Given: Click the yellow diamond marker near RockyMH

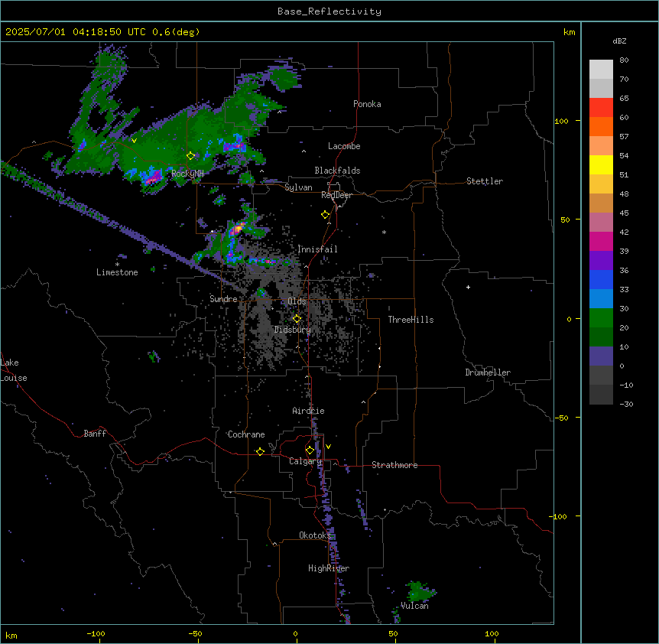Looking at the screenshot, I should tap(190, 156).
